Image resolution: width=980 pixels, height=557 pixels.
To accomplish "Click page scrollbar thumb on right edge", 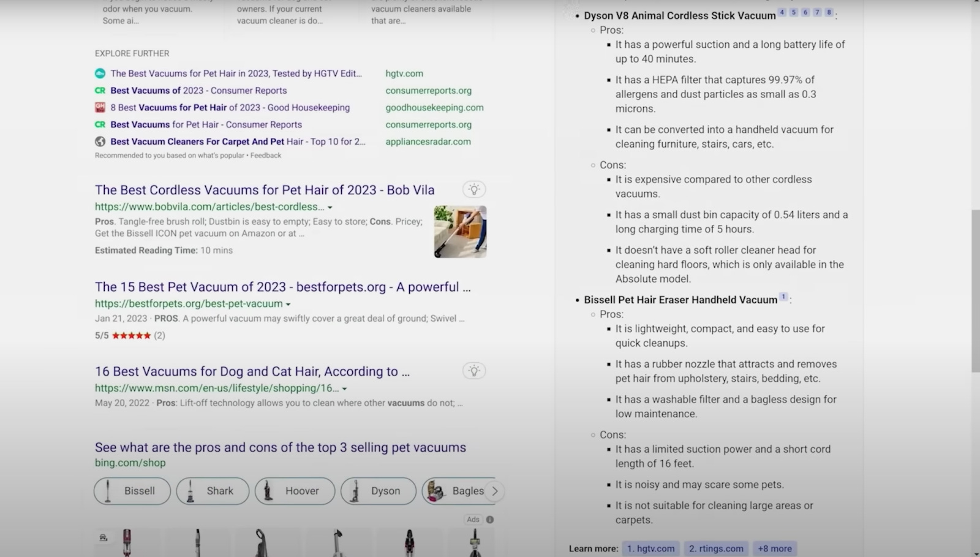I will (975, 291).
